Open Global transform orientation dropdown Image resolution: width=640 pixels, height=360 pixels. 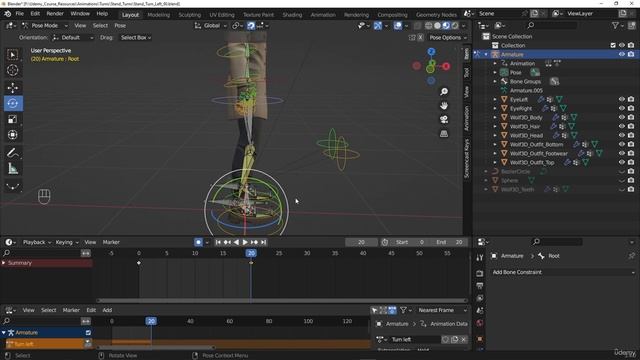pos(211,26)
